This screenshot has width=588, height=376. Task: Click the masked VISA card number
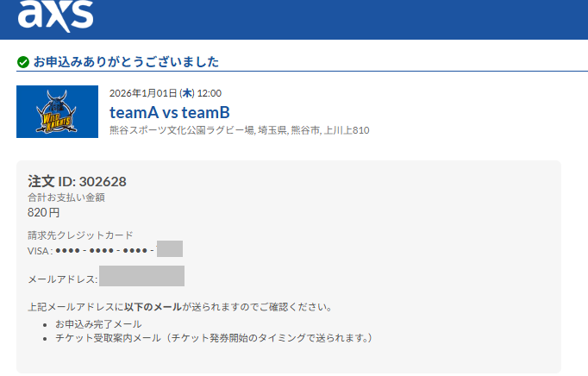[x=105, y=250]
